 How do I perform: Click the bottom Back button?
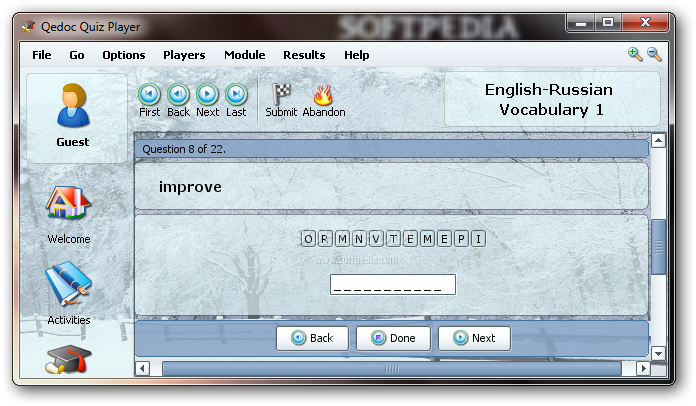[312, 338]
